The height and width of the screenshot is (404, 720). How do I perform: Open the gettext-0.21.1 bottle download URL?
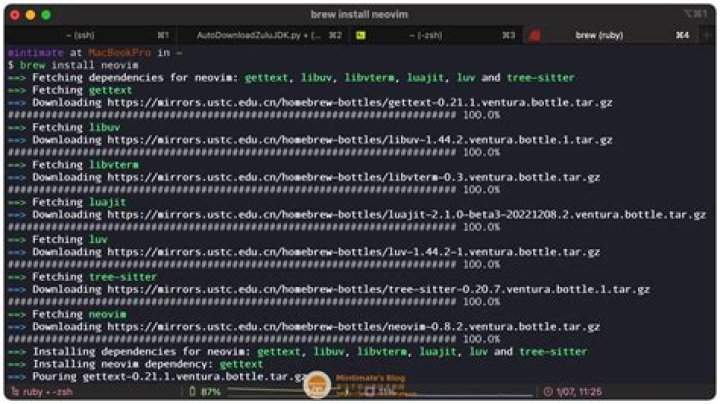click(x=360, y=102)
